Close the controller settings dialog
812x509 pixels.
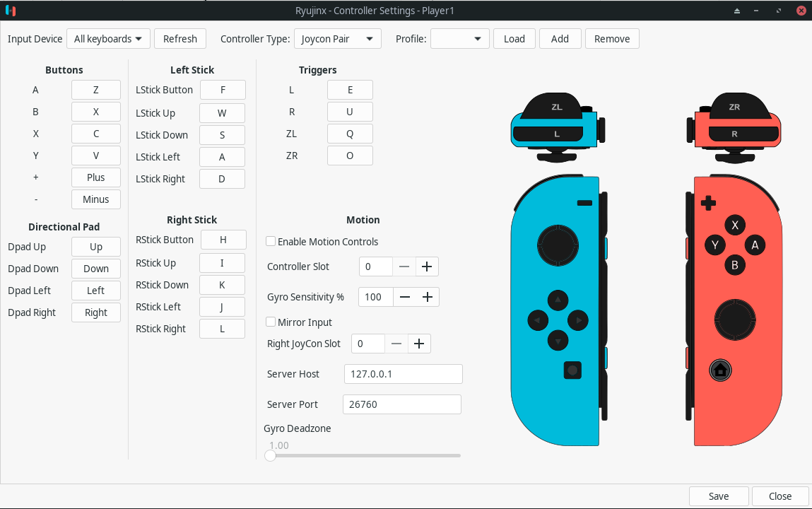point(780,496)
